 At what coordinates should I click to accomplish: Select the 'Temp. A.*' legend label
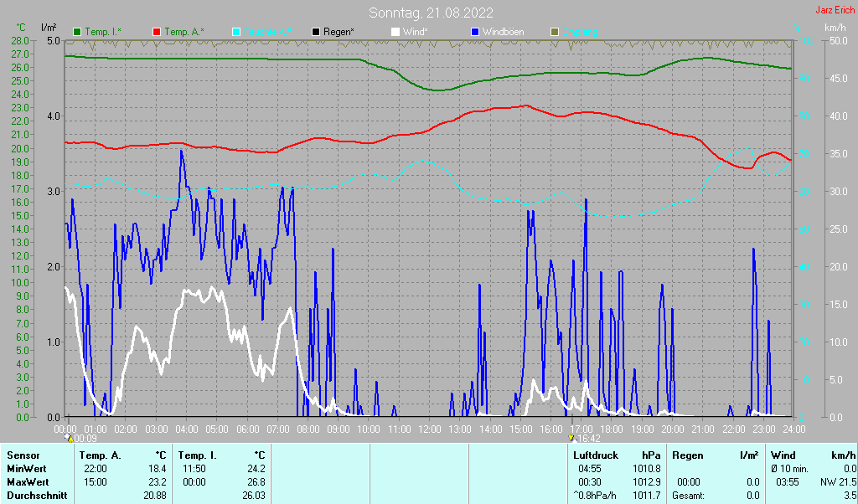184,33
